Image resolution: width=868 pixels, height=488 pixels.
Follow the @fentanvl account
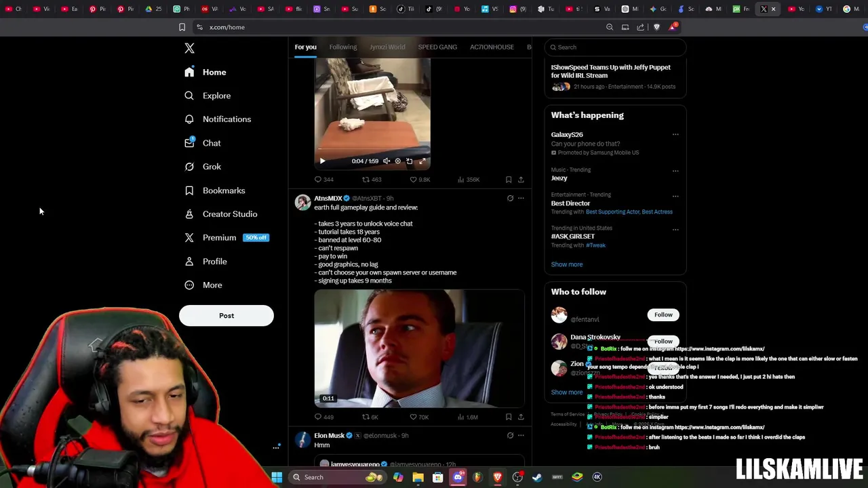663,315
